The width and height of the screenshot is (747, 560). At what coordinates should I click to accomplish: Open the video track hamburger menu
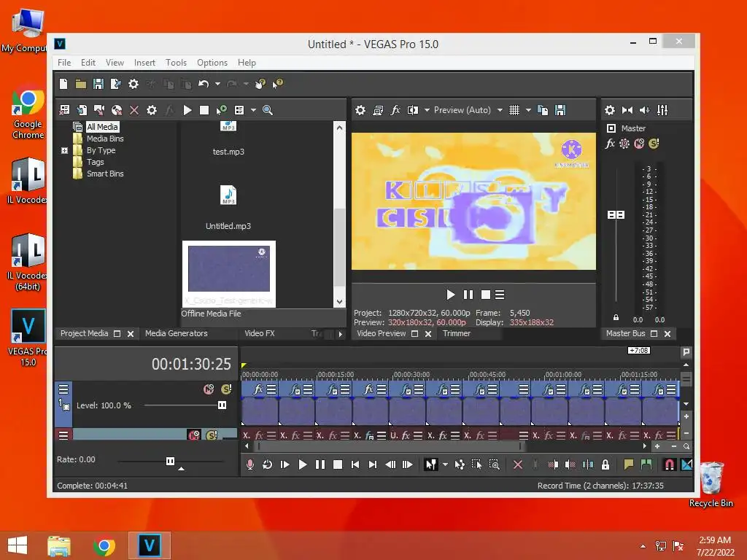[63, 389]
